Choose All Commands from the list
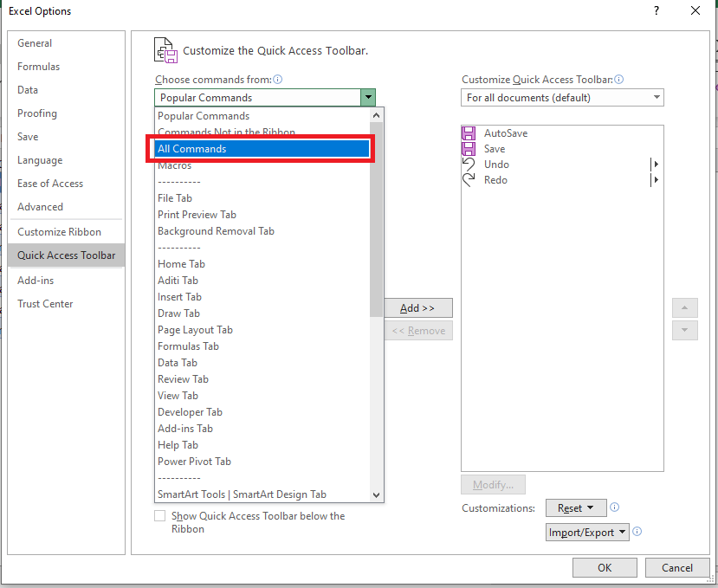 [x=262, y=149]
